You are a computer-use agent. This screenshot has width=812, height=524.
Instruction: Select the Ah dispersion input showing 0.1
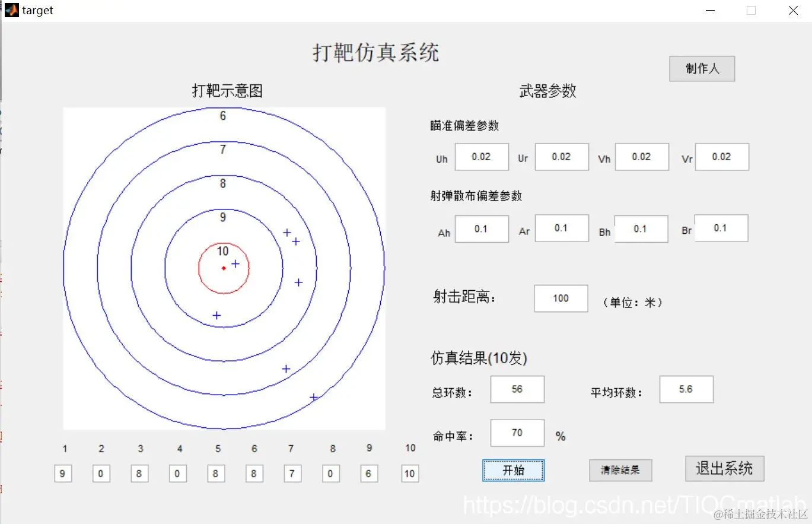(481, 228)
